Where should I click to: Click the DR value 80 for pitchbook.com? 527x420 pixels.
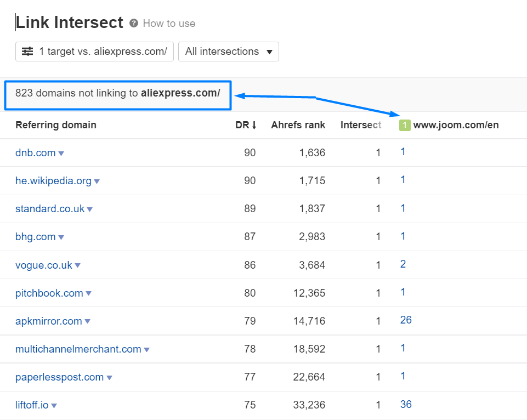[250, 293]
